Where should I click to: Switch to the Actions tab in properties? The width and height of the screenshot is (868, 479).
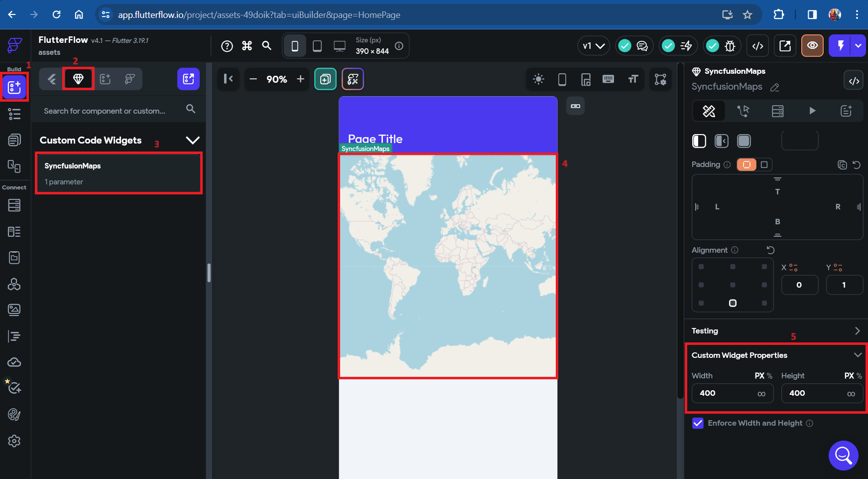coord(744,111)
